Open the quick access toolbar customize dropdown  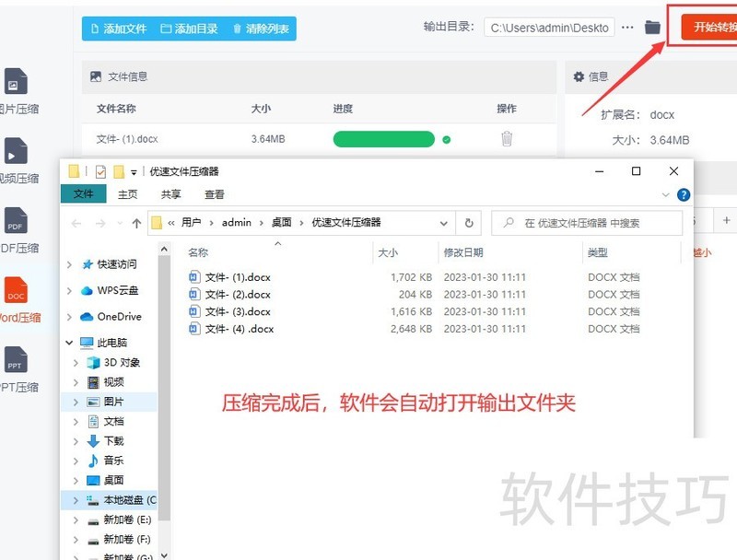point(134,172)
